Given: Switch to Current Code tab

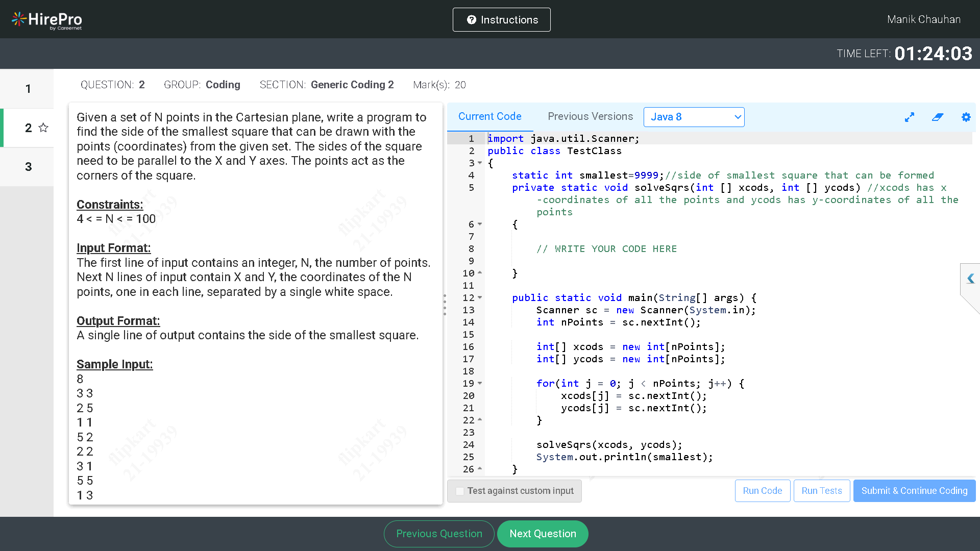Looking at the screenshot, I should [489, 116].
